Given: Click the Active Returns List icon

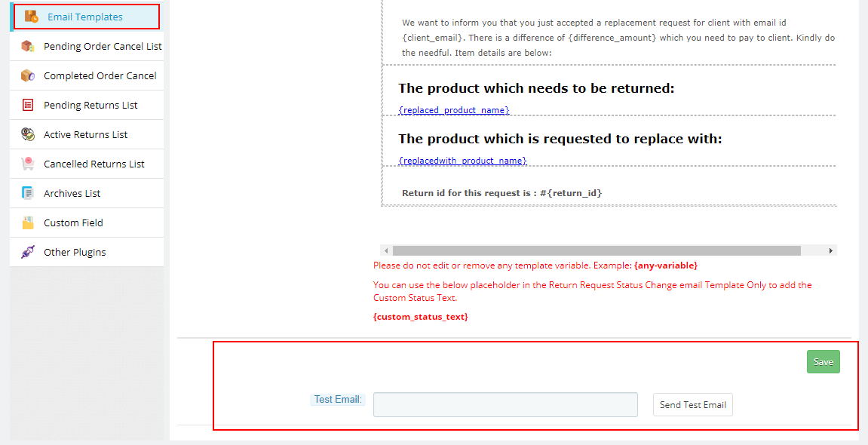Looking at the screenshot, I should 28,134.
